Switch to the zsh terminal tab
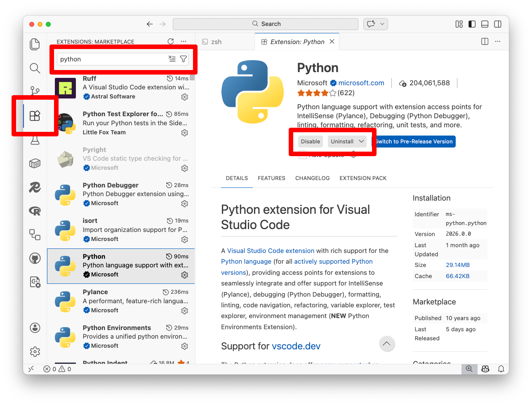 (216, 42)
